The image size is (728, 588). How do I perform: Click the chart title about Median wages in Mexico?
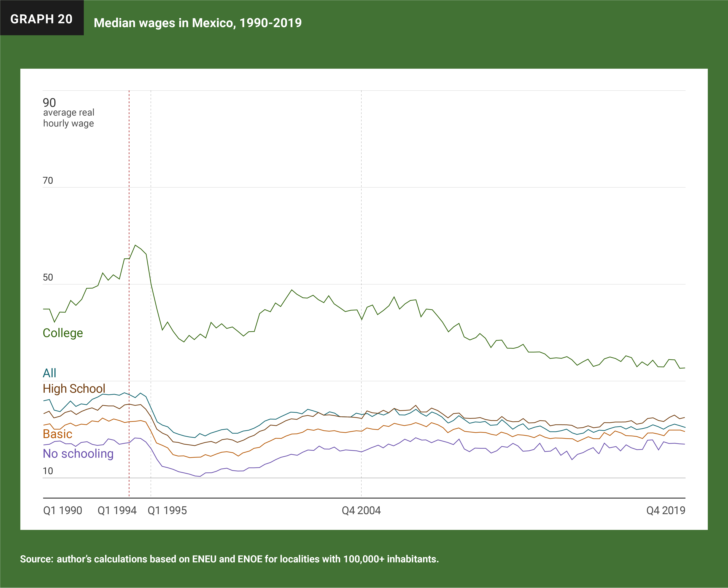click(x=197, y=23)
